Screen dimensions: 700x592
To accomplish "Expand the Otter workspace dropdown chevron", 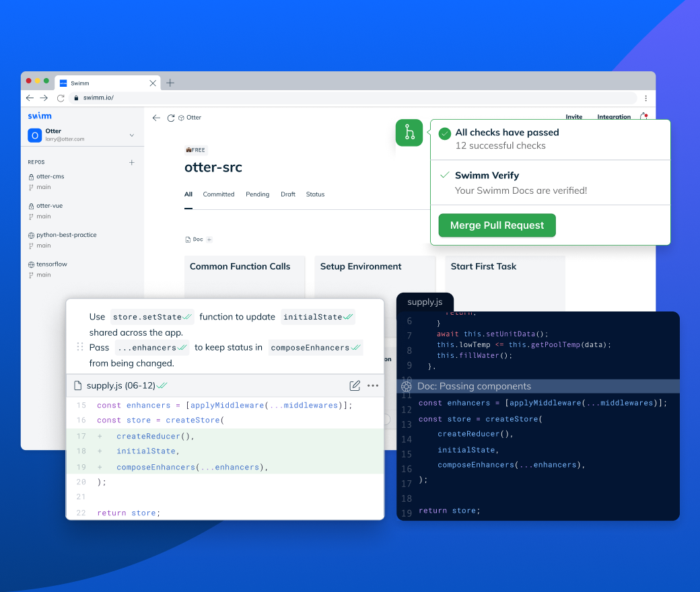I will pyautogui.click(x=132, y=135).
